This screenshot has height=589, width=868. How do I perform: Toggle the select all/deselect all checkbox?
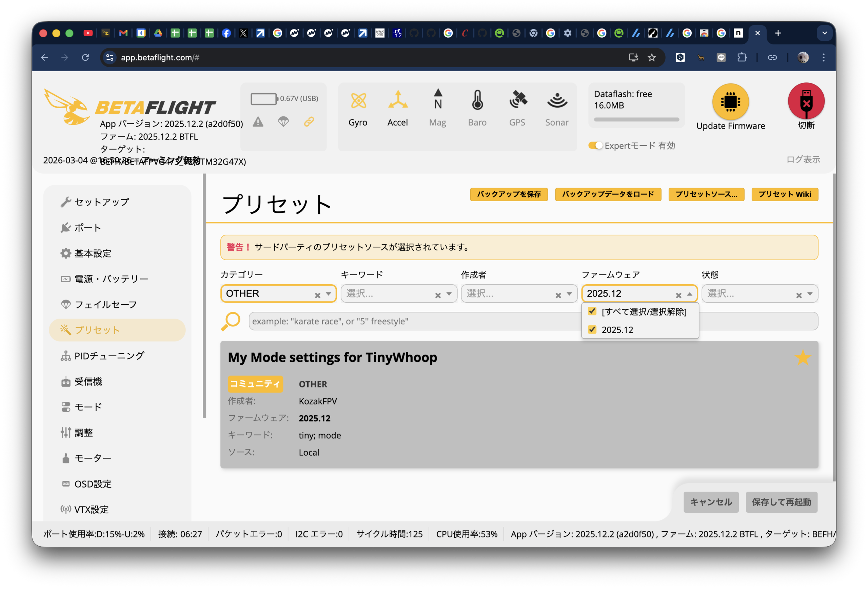click(592, 311)
